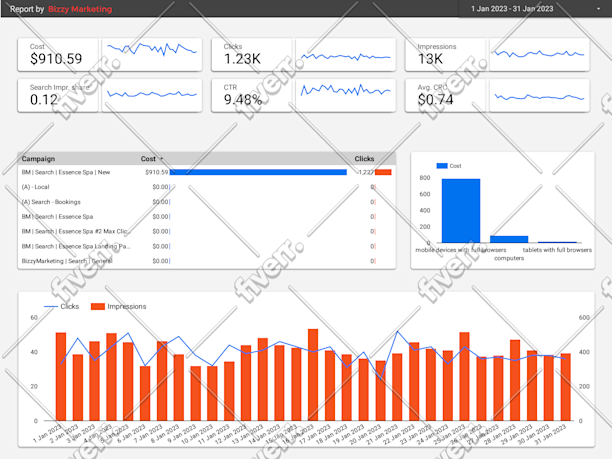
Task: Click the Bizzy Marketing link
Action: point(80,9)
